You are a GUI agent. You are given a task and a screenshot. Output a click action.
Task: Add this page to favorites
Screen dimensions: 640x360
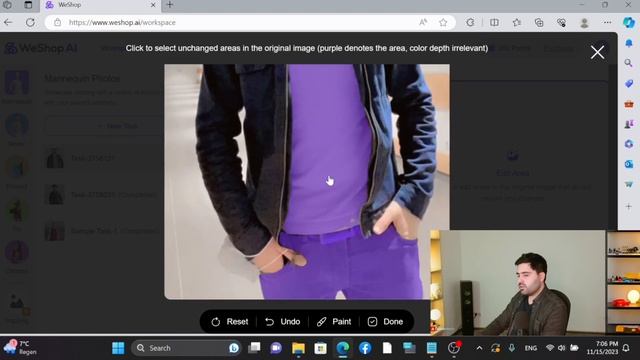(443, 22)
